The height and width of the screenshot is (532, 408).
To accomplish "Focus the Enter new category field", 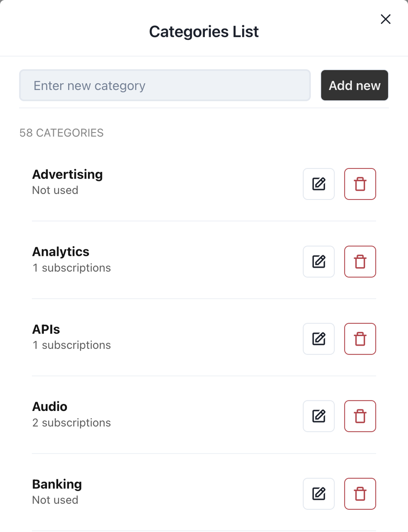I will click(x=165, y=85).
